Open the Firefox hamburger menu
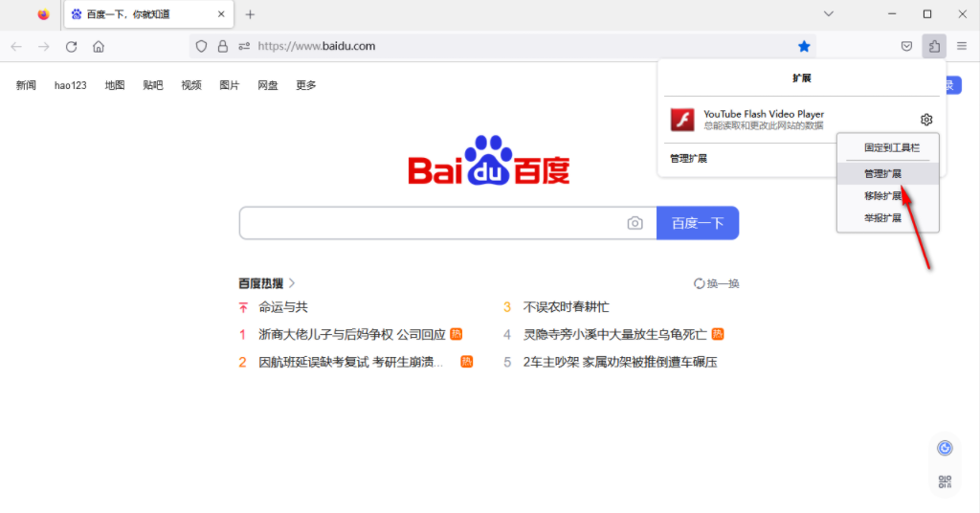Viewport: 980px width, 513px height. (x=962, y=46)
